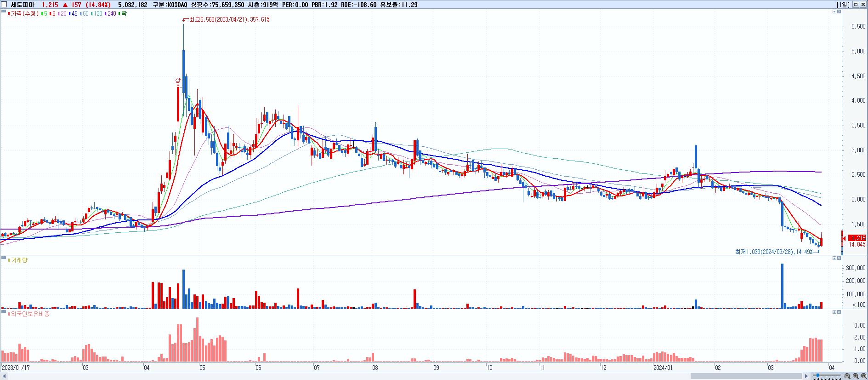Click the 300,000 volume axis label
The height and width of the screenshot is (380, 868).
[855, 268]
